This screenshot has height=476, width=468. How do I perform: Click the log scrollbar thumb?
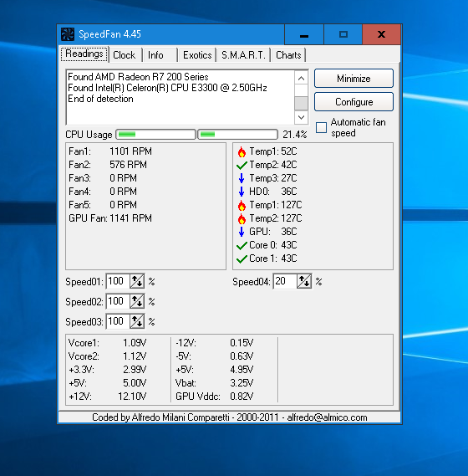tap(301, 103)
